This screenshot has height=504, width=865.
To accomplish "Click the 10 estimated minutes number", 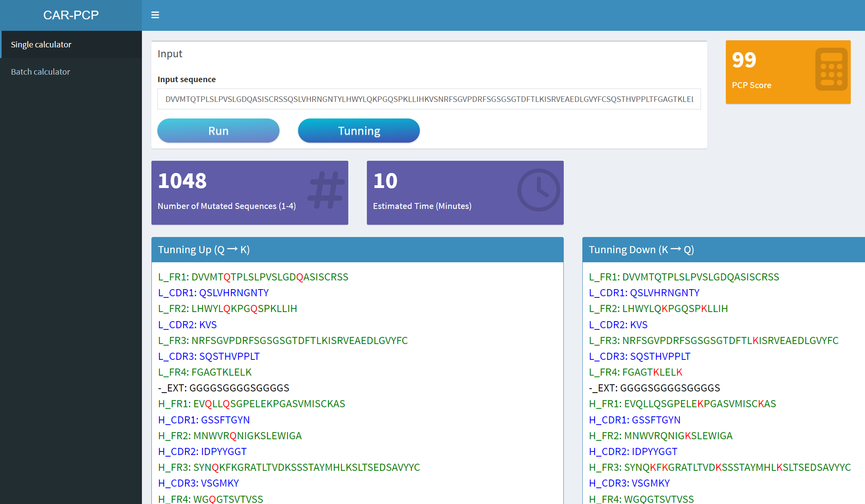I will 385,181.
